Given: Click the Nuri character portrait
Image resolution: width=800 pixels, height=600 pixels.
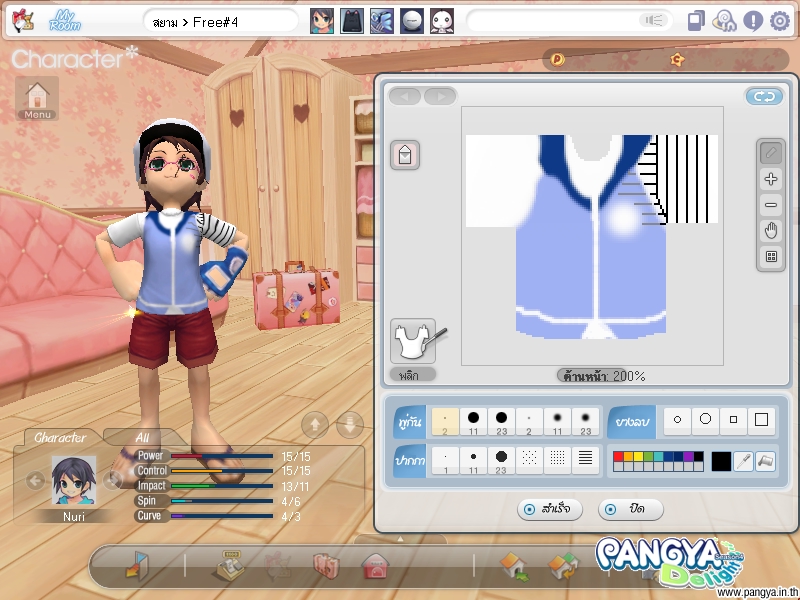Looking at the screenshot, I should [74, 481].
